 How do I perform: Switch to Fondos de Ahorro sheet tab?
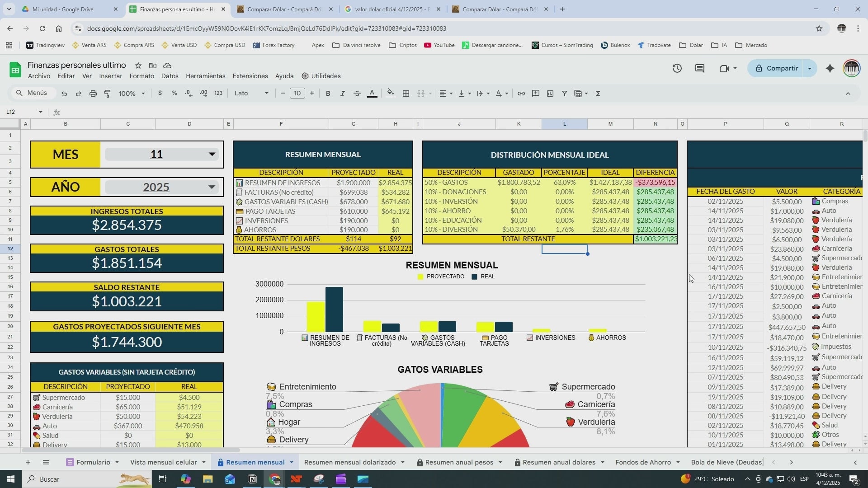pyautogui.click(x=642, y=462)
